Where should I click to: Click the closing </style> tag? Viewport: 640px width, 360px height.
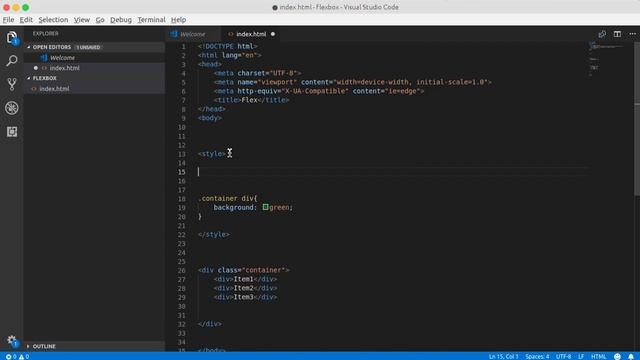coord(213,234)
